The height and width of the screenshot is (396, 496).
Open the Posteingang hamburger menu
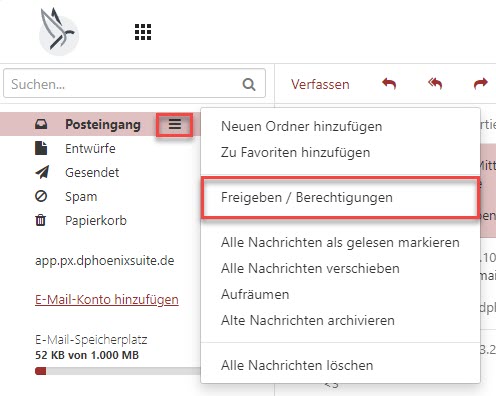point(175,125)
